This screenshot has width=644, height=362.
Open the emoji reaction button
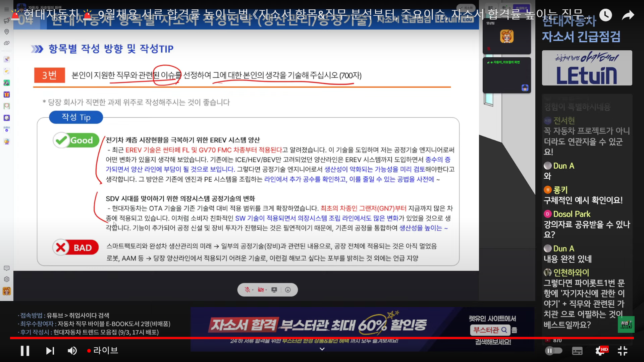[x=288, y=290]
